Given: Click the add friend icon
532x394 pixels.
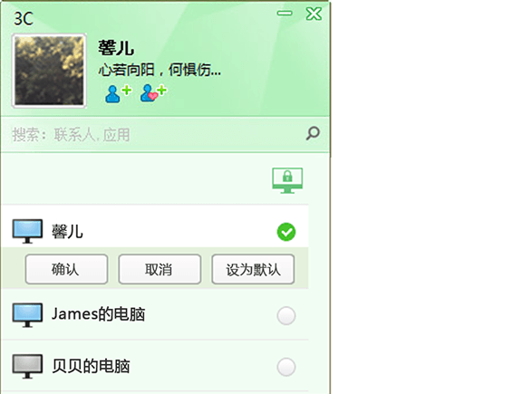Looking at the screenshot, I should [x=118, y=93].
